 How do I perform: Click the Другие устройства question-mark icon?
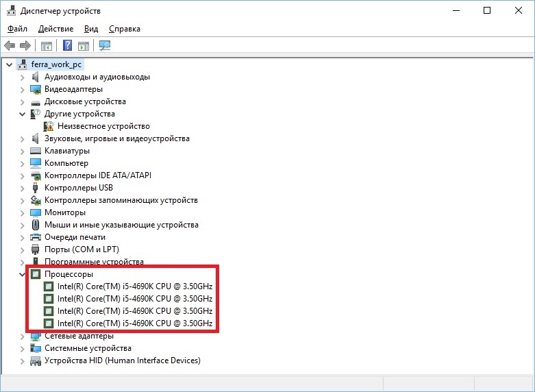(35, 114)
